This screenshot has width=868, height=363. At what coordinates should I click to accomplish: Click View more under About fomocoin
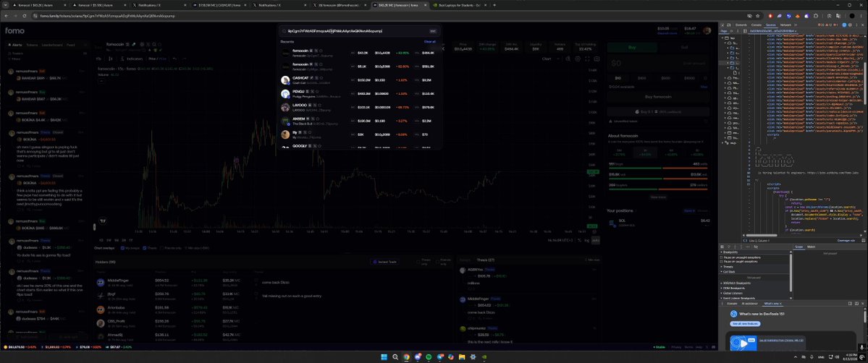pyautogui.click(x=658, y=197)
